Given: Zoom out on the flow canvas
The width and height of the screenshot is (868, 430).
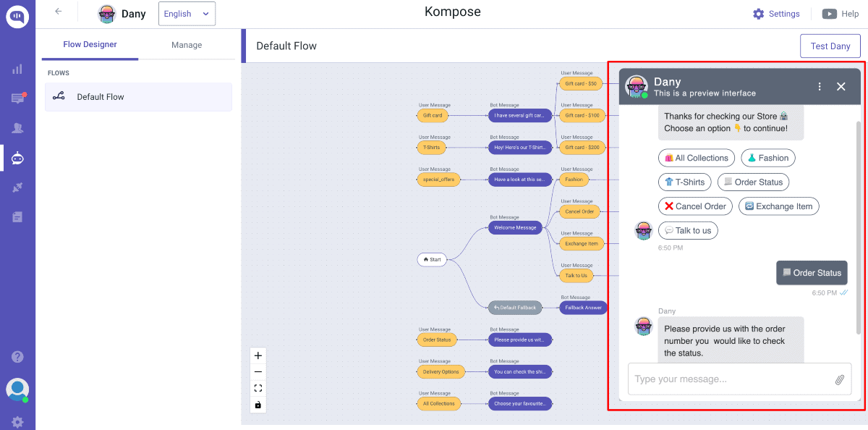Looking at the screenshot, I should (x=258, y=372).
